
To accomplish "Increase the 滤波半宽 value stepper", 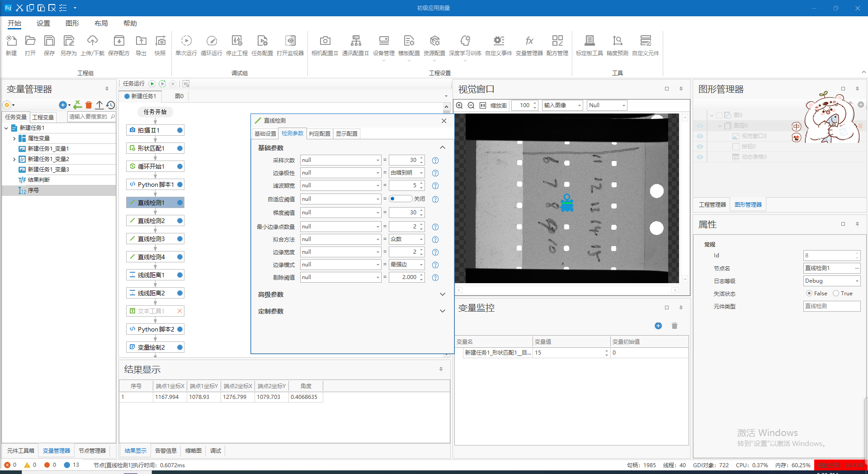I will (x=421, y=183).
